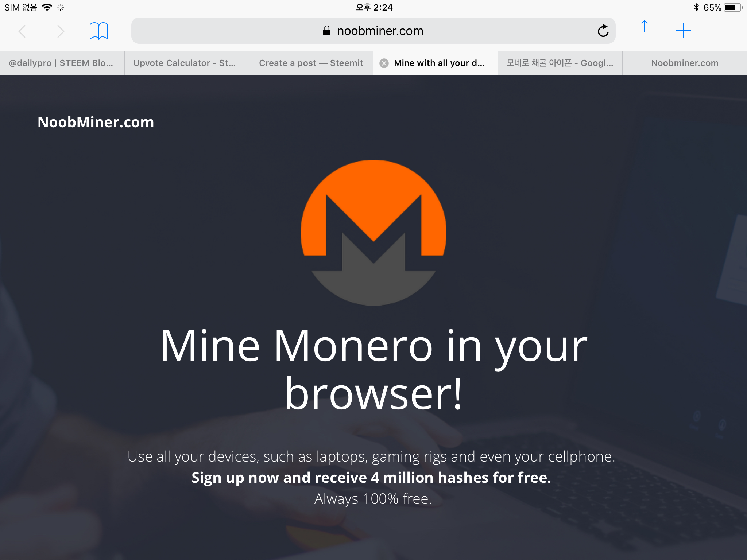This screenshot has height=560, width=747.
Task: Click the 'Mine Monero in your browser!' heading
Action: (x=373, y=369)
